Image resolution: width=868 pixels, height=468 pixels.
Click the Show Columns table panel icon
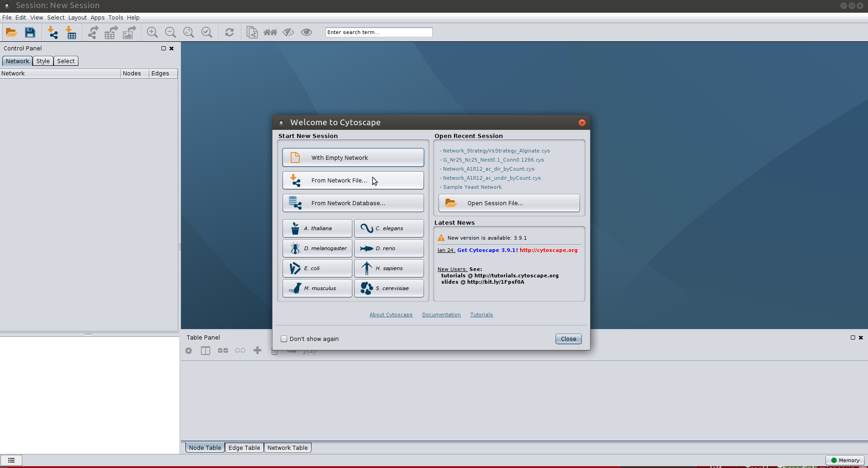205,350
